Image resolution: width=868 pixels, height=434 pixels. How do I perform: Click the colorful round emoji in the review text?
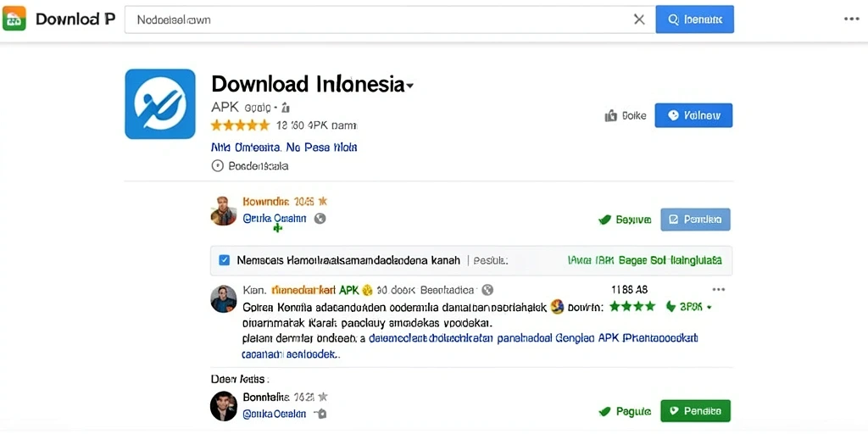coord(558,306)
